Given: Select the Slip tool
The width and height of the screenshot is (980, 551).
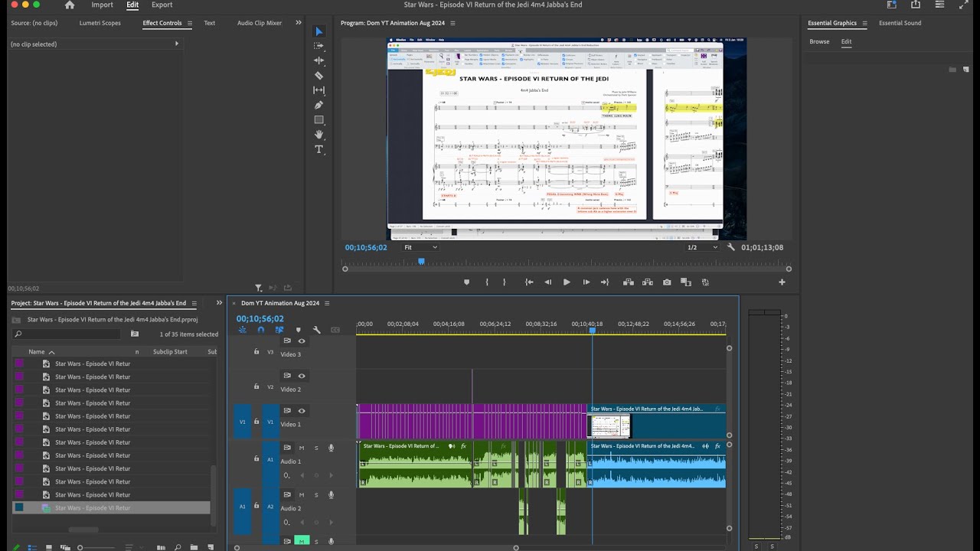Looking at the screenshot, I should tap(319, 90).
